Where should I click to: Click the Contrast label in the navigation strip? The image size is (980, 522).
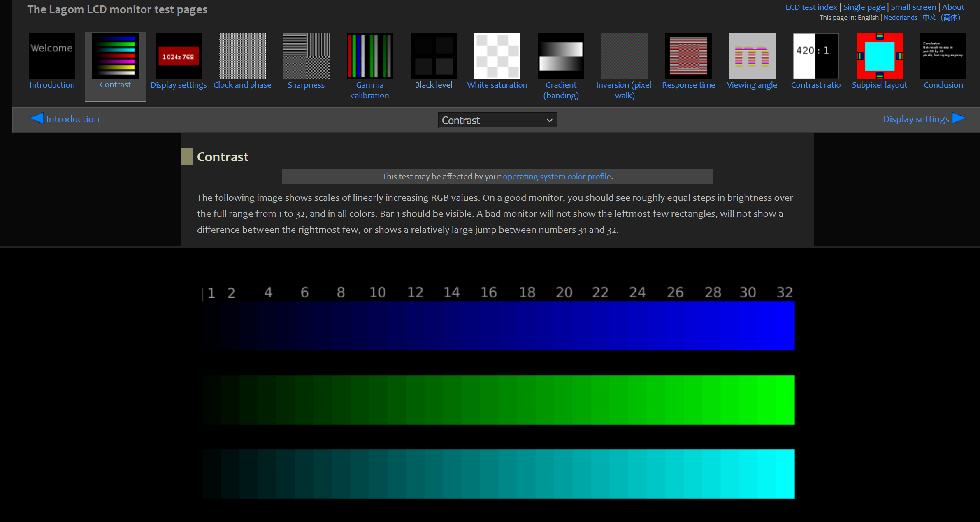[x=115, y=84]
